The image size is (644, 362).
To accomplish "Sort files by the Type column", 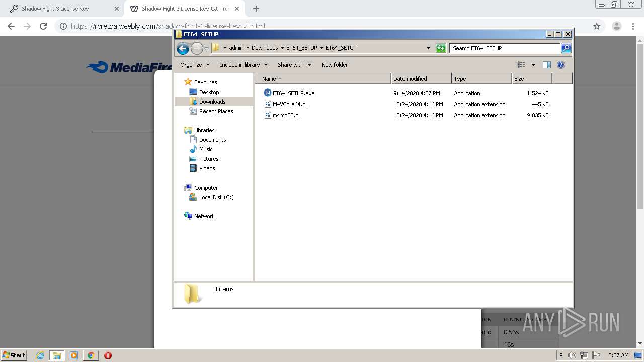I will [481, 79].
